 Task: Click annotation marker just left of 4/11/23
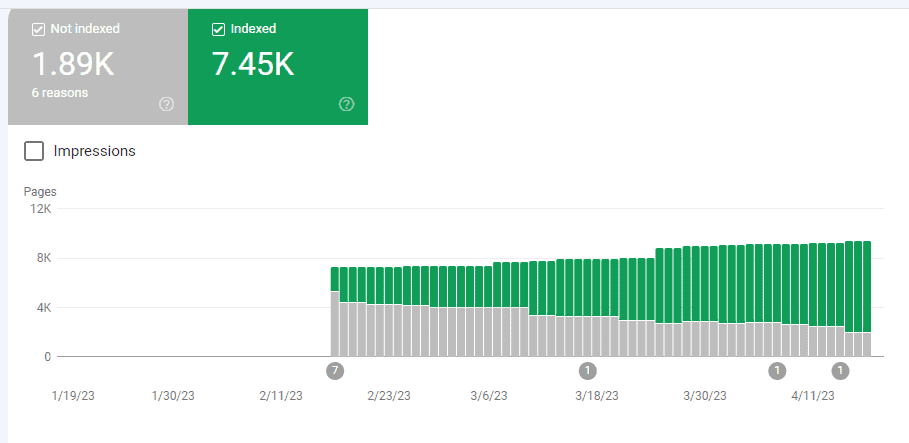(x=776, y=371)
